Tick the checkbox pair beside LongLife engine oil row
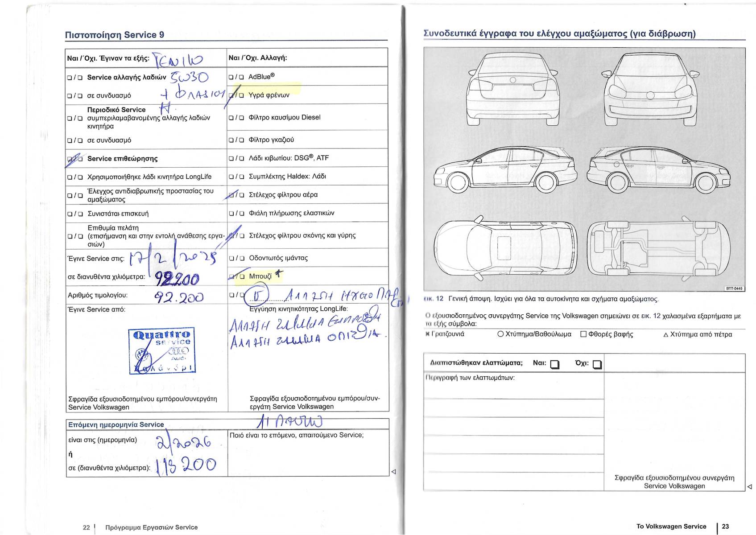The width and height of the screenshot is (756, 535). click(x=75, y=177)
